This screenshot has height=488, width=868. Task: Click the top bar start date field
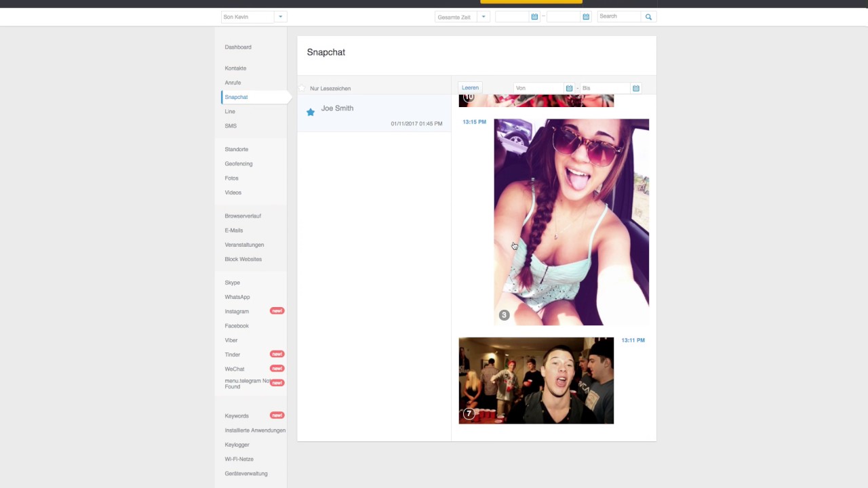click(x=512, y=17)
